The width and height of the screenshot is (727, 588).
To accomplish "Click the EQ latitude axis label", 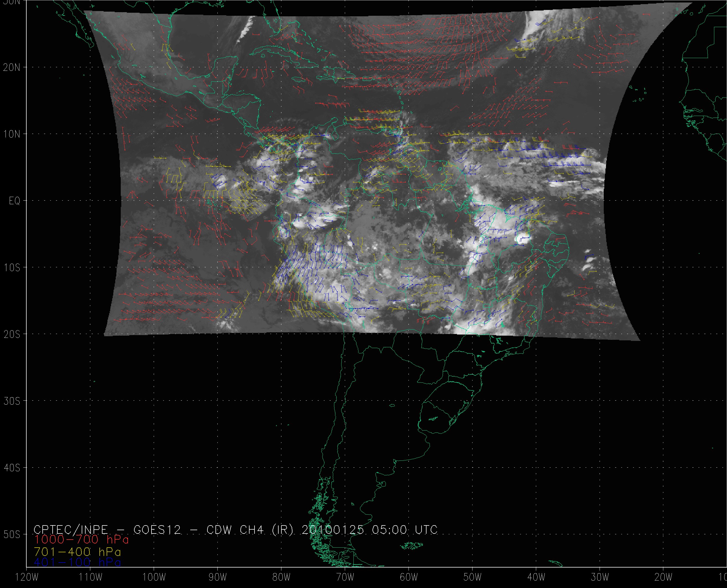I will [x=14, y=201].
